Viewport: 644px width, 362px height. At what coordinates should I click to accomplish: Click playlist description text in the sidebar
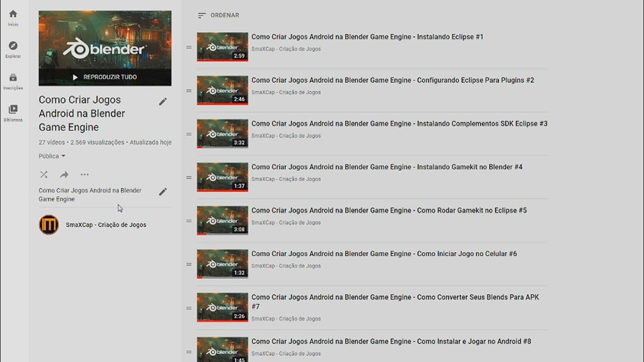pos(90,195)
